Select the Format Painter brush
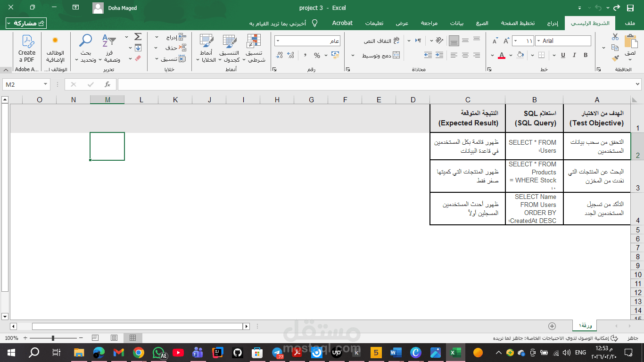644x362 pixels. click(x=615, y=58)
